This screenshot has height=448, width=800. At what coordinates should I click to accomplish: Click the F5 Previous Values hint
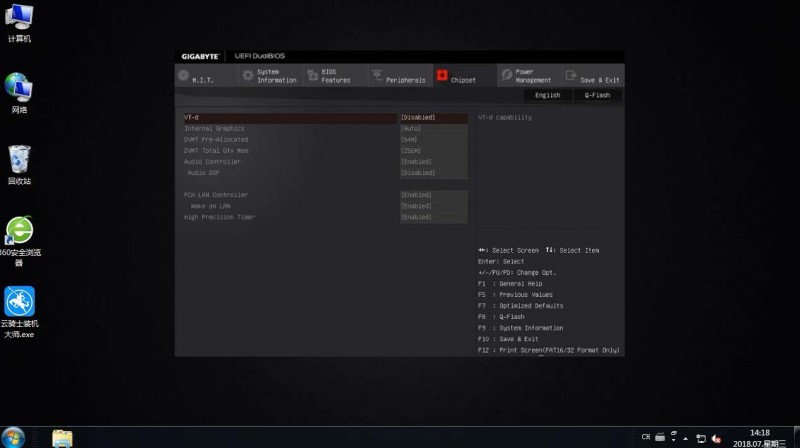515,294
